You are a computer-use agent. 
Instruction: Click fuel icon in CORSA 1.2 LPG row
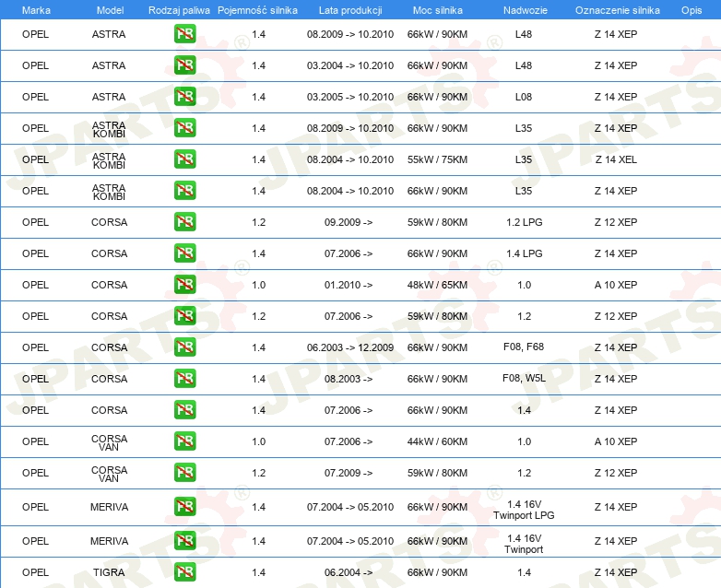click(x=184, y=221)
